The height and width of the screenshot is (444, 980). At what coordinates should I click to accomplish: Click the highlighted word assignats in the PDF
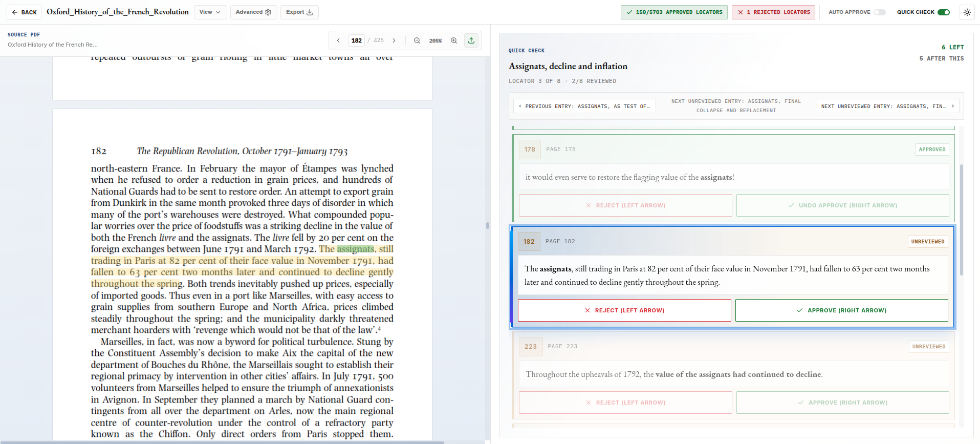click(x=356, y=249)
